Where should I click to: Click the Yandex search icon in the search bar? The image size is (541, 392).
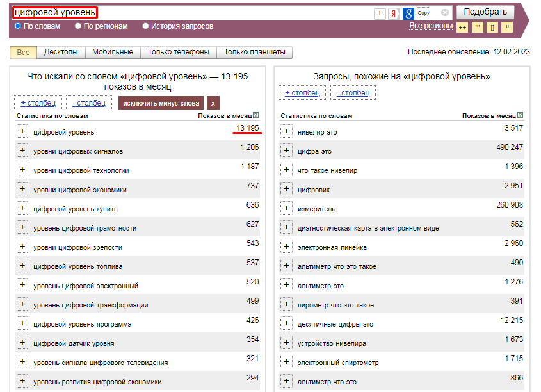click(394, 13)
